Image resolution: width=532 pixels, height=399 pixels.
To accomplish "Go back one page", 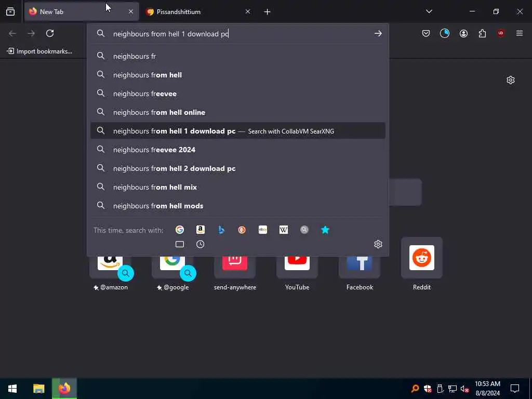I will pyautogui.click(x=12, y=33).
